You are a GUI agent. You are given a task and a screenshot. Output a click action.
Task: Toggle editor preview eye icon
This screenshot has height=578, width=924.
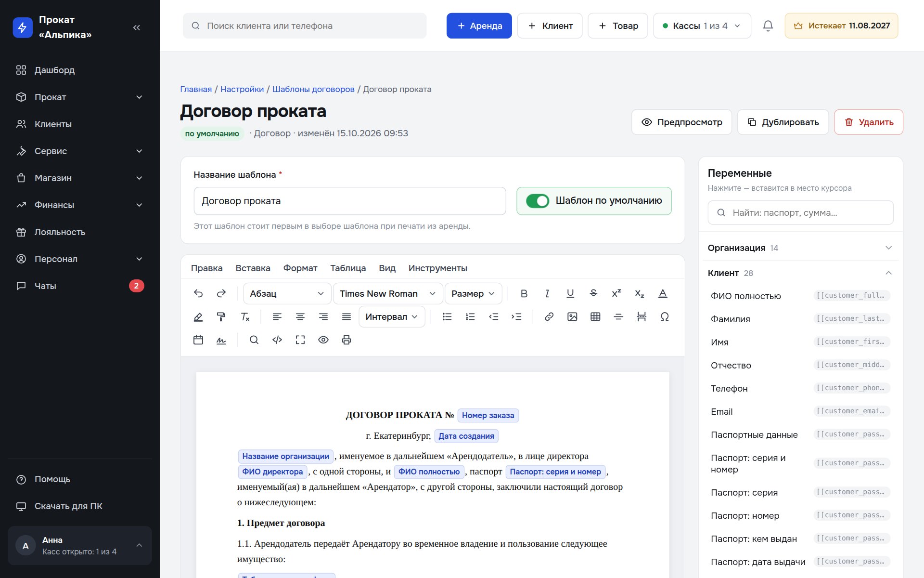pyautogui.click(x=323, y=340)
